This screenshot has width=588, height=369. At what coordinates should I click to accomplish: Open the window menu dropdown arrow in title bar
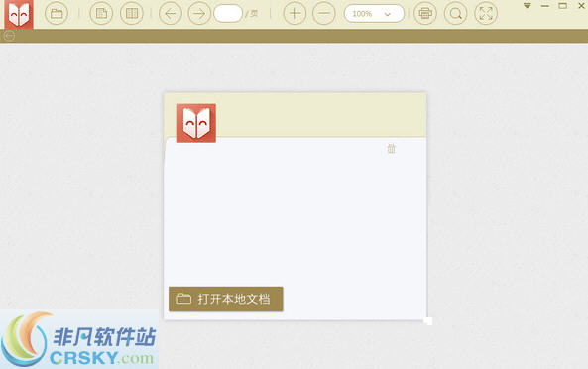click(528, 5)
